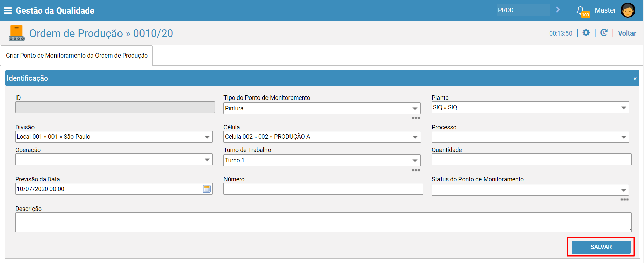Screen dimensions: 644x263
Task: Click the PROD environment field
Action: [x=523, y=10]
